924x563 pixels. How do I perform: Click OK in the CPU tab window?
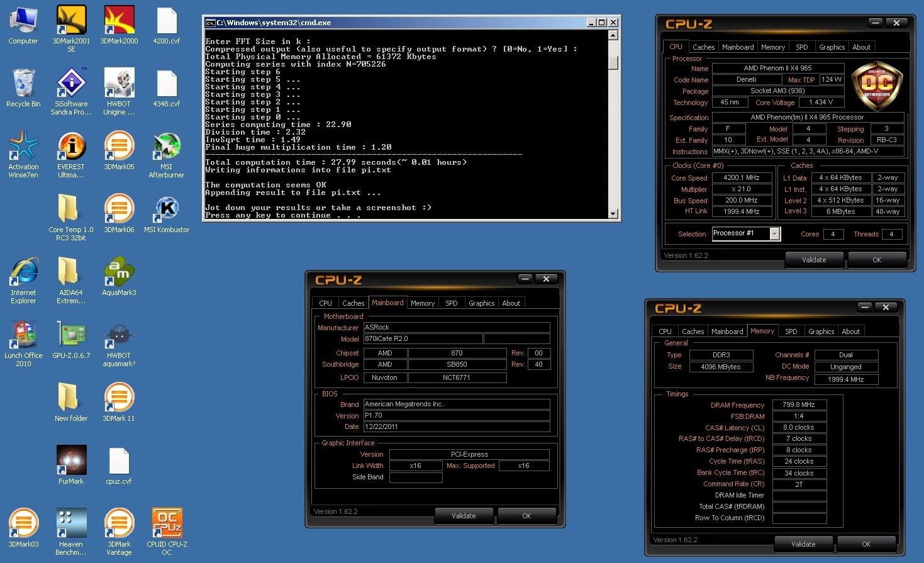[x=877, y=260]
